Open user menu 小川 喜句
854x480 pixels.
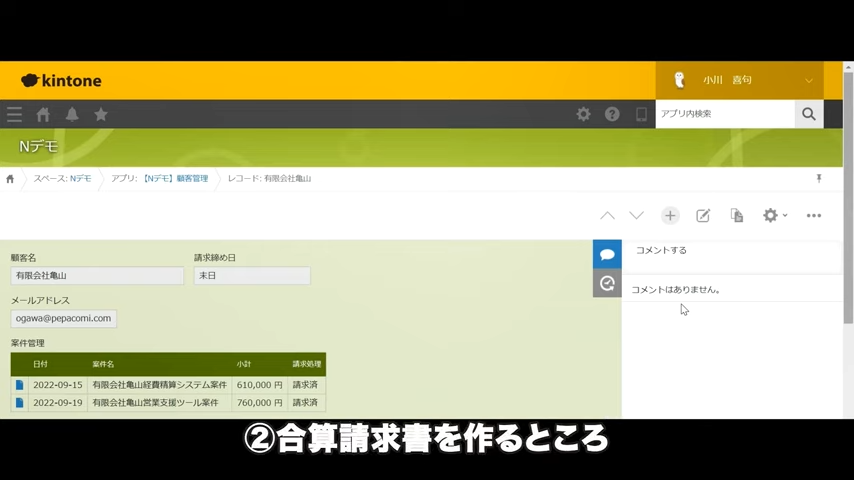[x=740, y=81]
